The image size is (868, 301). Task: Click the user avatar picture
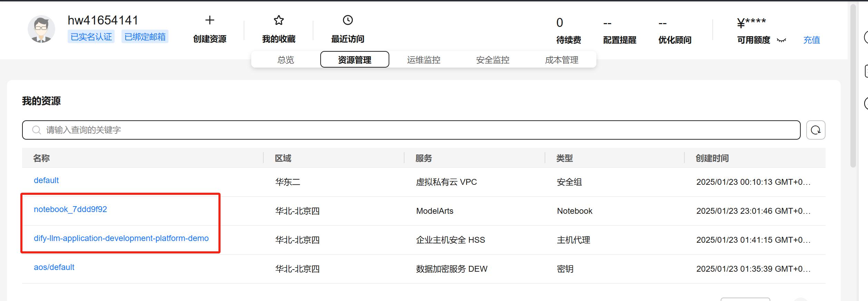click(x=41, y=29)
